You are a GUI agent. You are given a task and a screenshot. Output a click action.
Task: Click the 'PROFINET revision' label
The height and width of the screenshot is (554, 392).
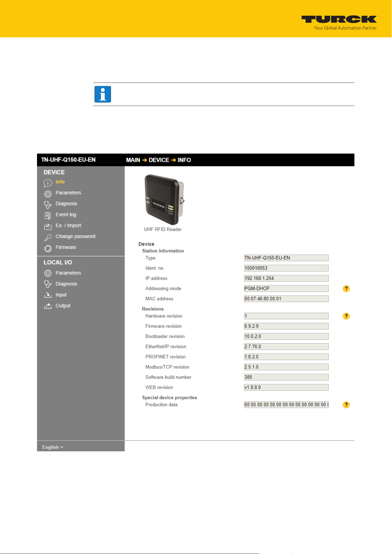[x=166, y=357]
